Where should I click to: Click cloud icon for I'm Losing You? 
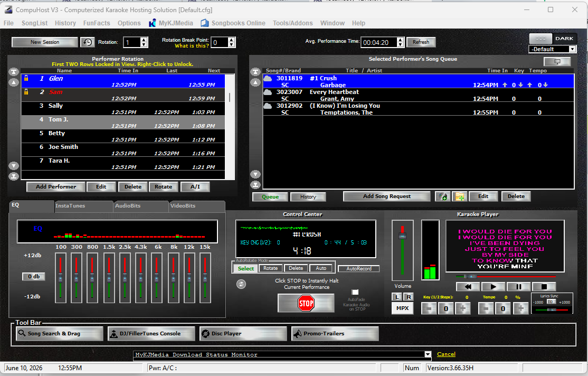coord(268,106)
